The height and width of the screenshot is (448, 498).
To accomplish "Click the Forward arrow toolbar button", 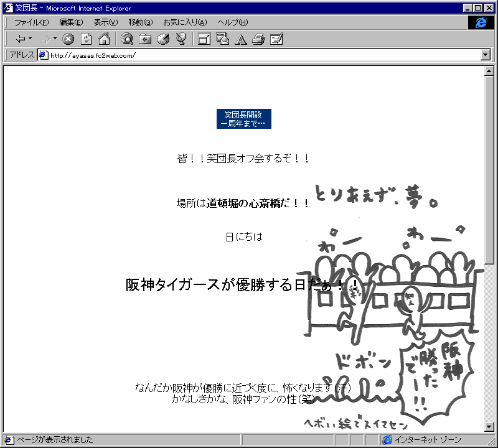I will pyautogui.click(x=45, y=39).
